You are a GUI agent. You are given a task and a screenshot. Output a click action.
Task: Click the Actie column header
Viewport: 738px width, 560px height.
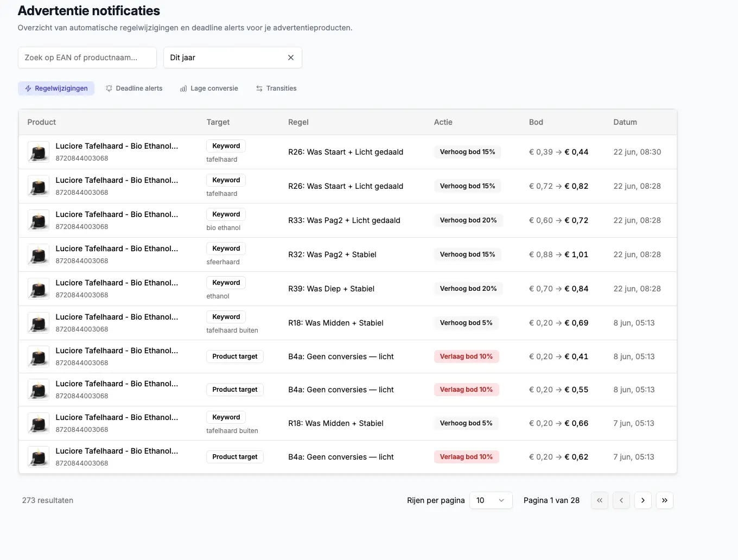click(x=443, y=122)
